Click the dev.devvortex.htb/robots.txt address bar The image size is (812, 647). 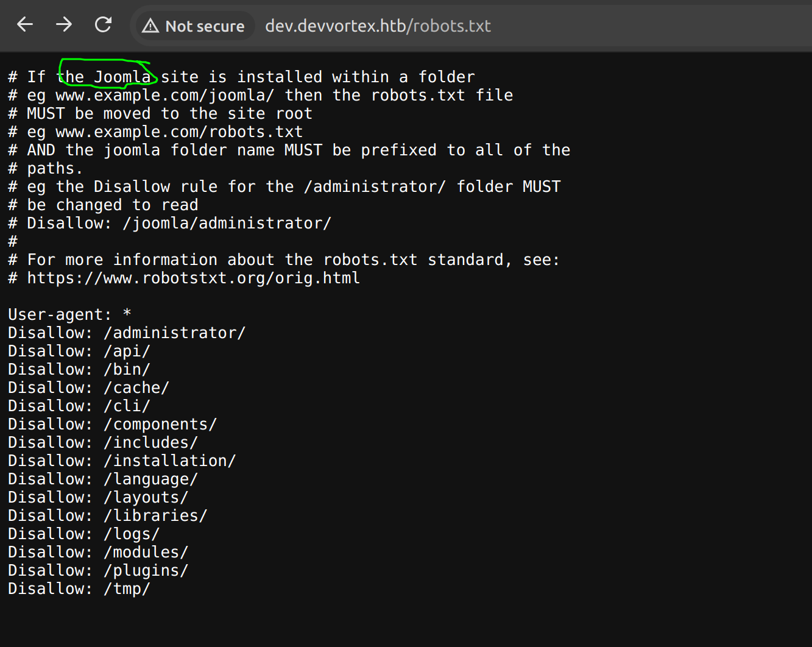378,26
